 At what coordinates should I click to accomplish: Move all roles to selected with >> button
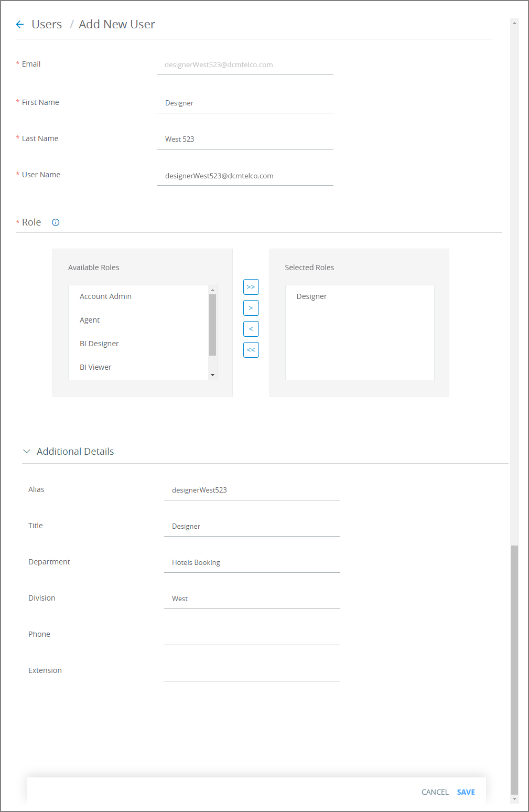click(251, 287)
